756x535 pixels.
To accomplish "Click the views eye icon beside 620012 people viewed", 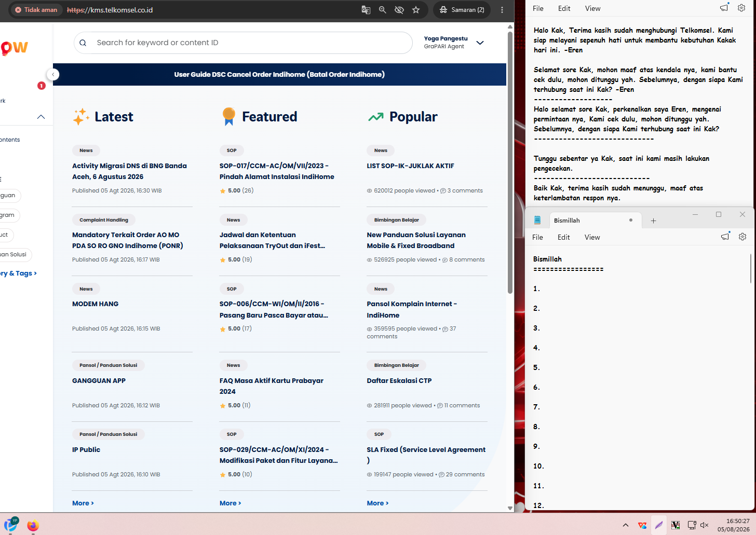I will 370,191.
